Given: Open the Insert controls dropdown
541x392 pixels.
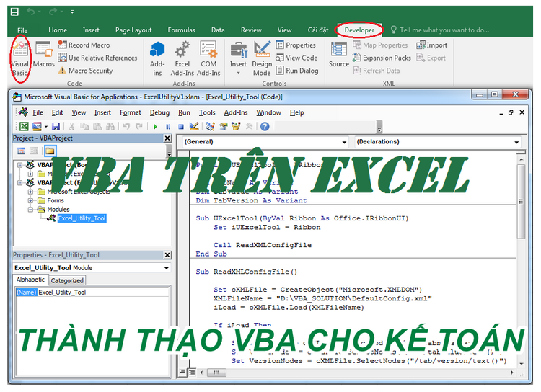Looking at the screenshot, I should (239, 58).
